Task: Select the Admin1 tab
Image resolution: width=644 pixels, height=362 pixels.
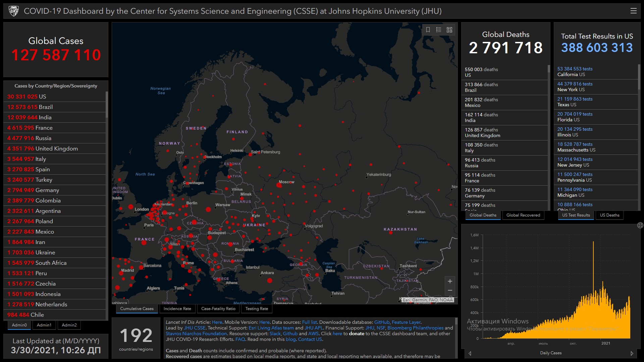Action: 44,325
